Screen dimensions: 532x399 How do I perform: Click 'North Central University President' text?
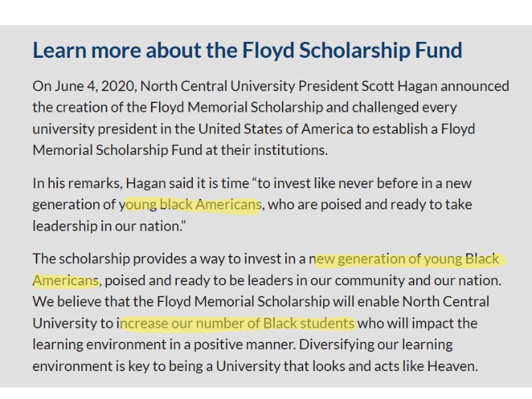[x=249, y=86]
